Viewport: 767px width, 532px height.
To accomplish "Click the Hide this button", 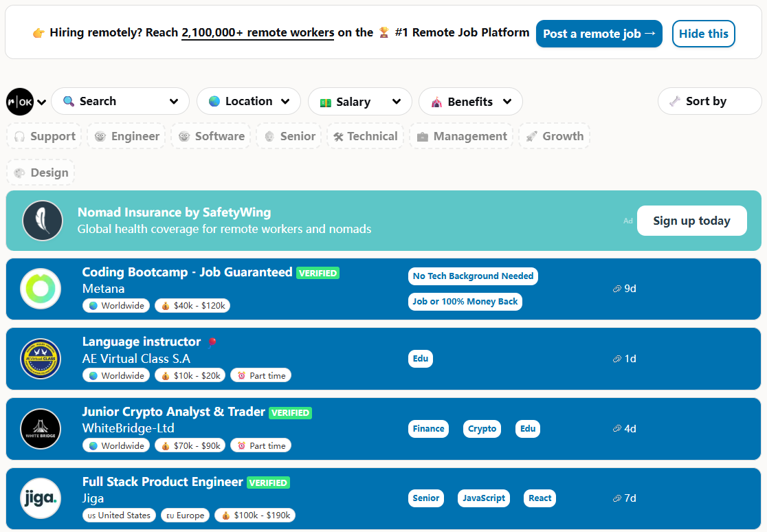I will pos(703,34).
